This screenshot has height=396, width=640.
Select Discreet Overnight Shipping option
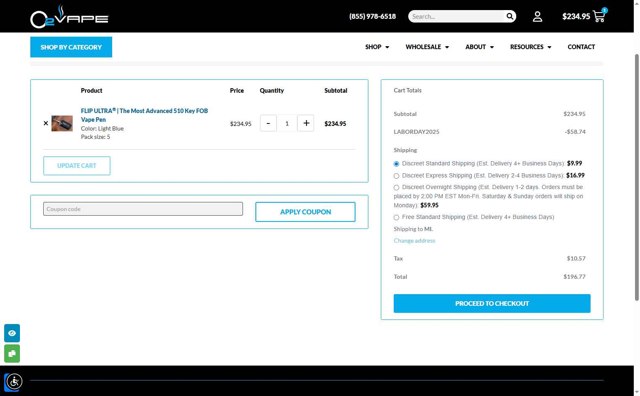(x=396, y=188)
